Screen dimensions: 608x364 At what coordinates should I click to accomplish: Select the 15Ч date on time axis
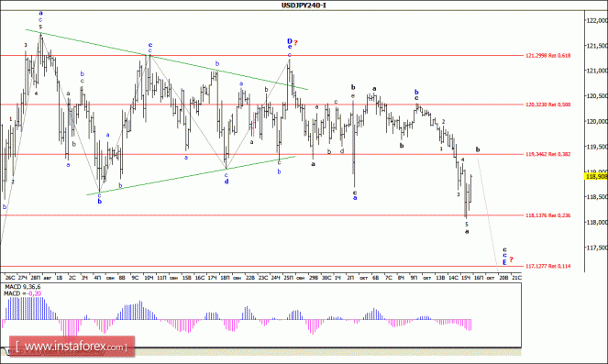[466, 278]
